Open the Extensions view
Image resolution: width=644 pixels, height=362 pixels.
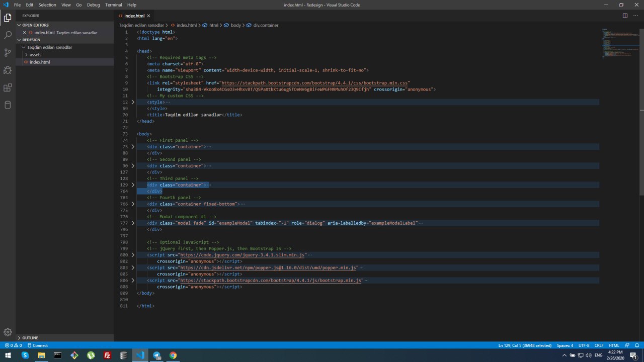point(8,87)
